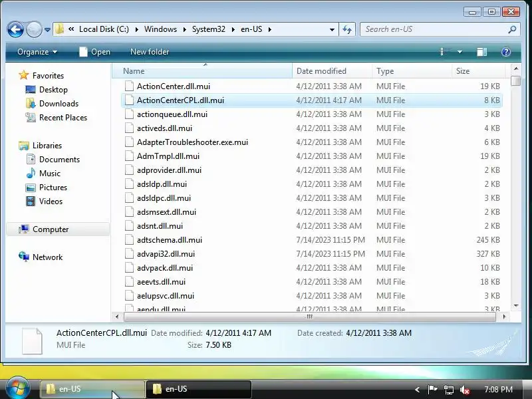This screenshot has height=399, width=532.
Task: Select the activeds.dll.mui file
Action: [x=164, y=128]
